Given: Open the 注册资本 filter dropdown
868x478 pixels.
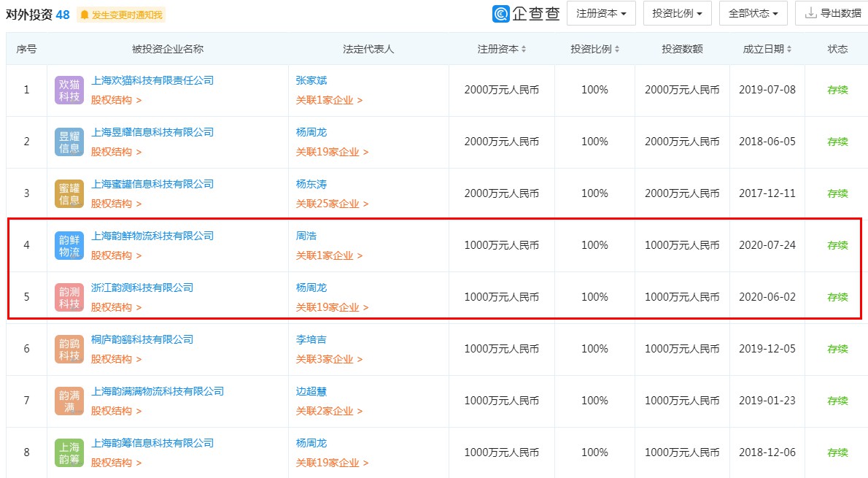Looking at the screenshot, I should [601, 13].
